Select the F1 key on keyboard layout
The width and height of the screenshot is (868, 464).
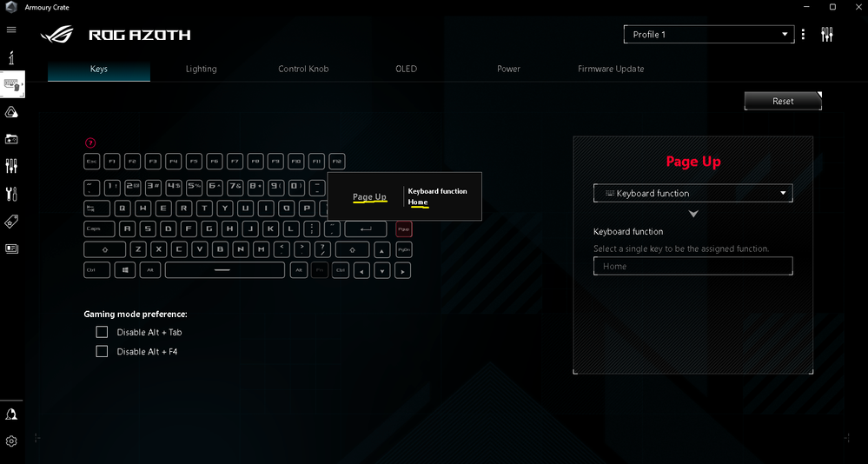tap(112, 162)
